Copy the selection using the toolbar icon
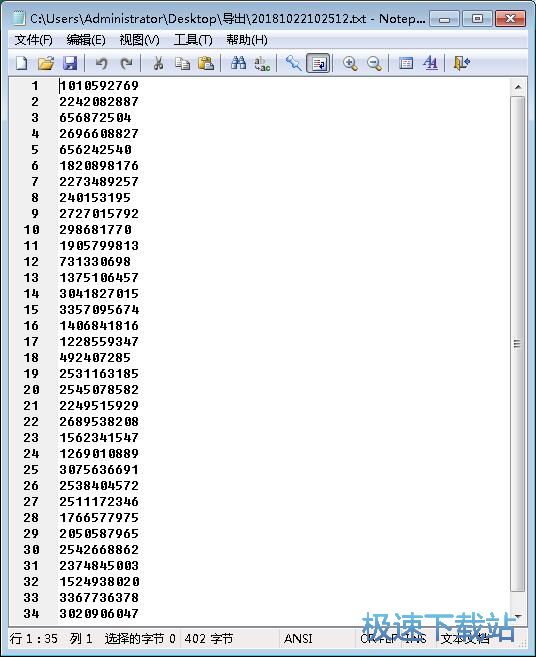Screen dimensions: 536x657 pyautogui.click(x=182, y=63)
